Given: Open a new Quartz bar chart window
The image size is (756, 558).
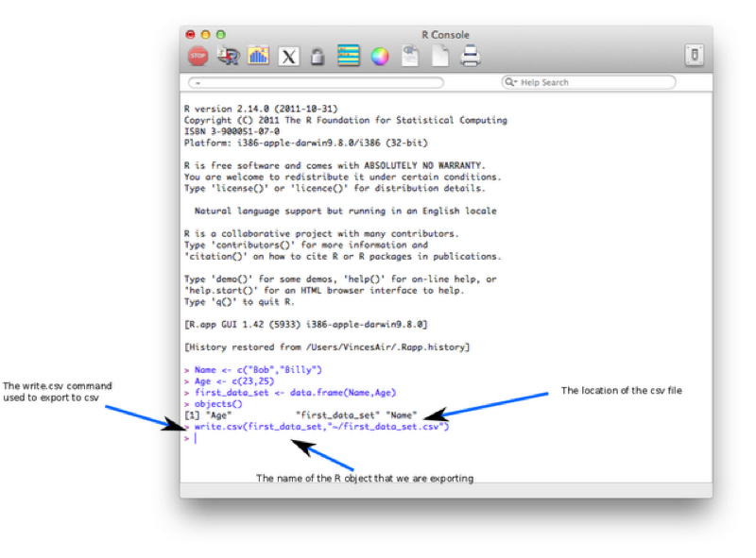Looking at the screenshot, I should pos(258,56).
